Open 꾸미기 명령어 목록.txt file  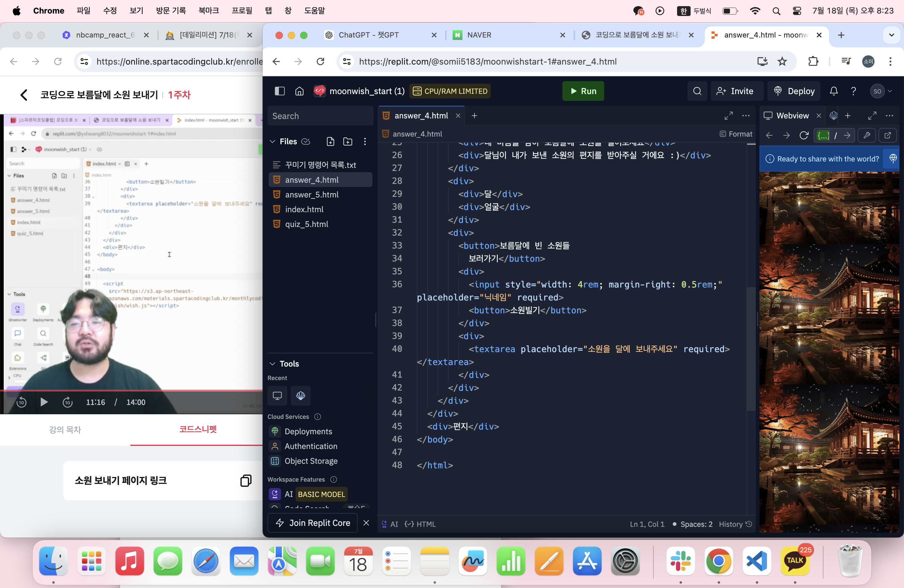click(320, 165)
